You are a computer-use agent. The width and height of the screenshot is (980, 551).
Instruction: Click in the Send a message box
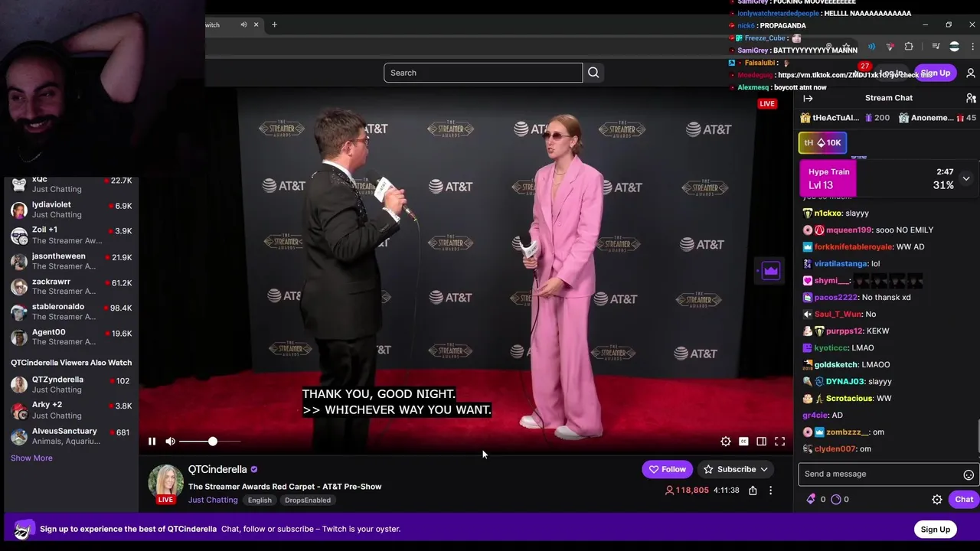point(880,474)
